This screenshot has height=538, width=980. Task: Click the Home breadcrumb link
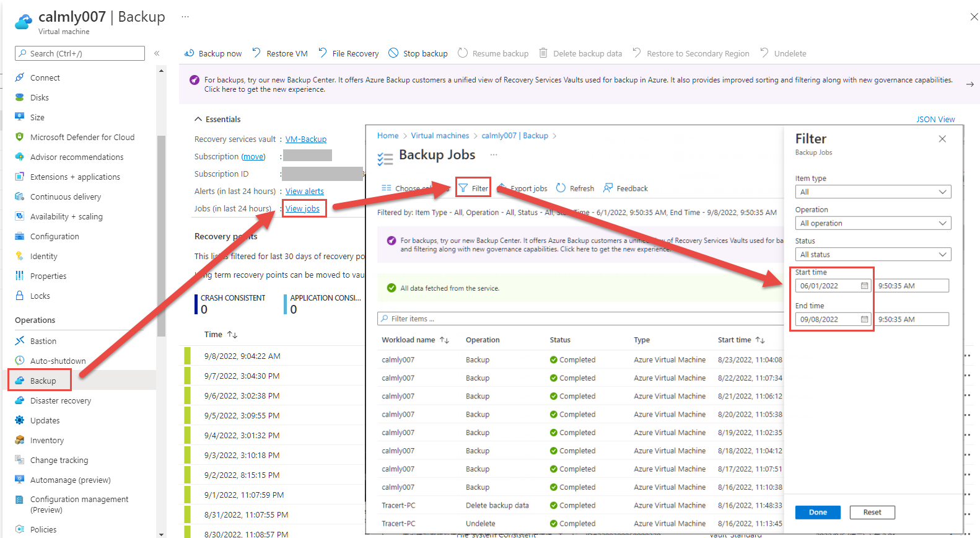click(388, 135)
